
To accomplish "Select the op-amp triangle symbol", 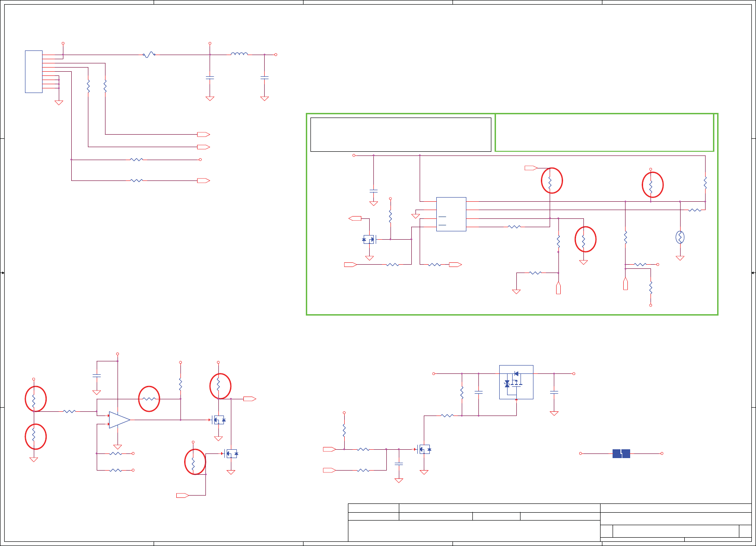I will [x=119, y=420].
